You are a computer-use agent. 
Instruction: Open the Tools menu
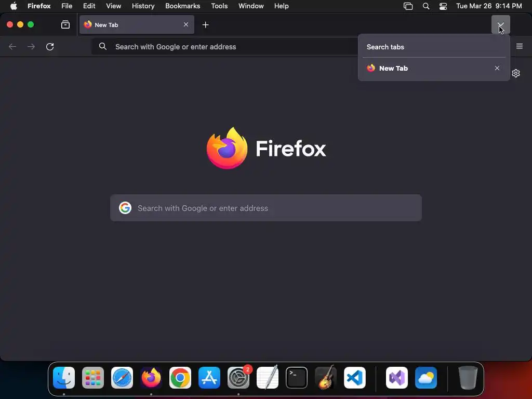coord(219,6)
